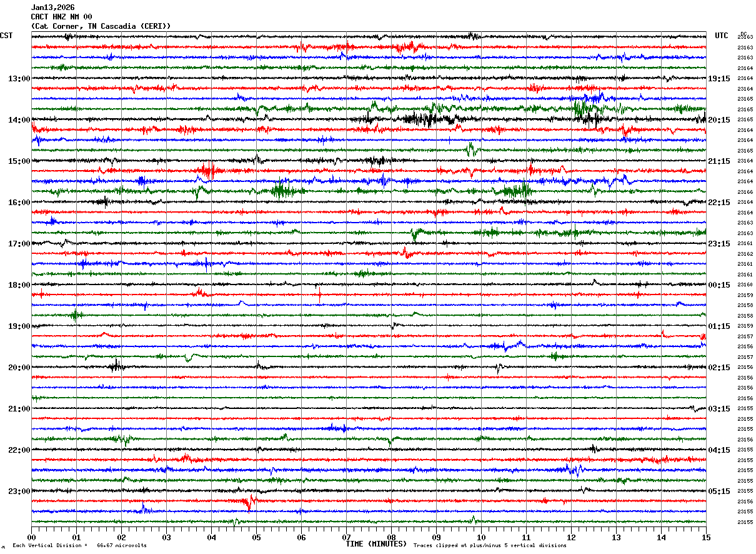
Task: Select the 18:00 CST time label
Action: pos(19,285)
